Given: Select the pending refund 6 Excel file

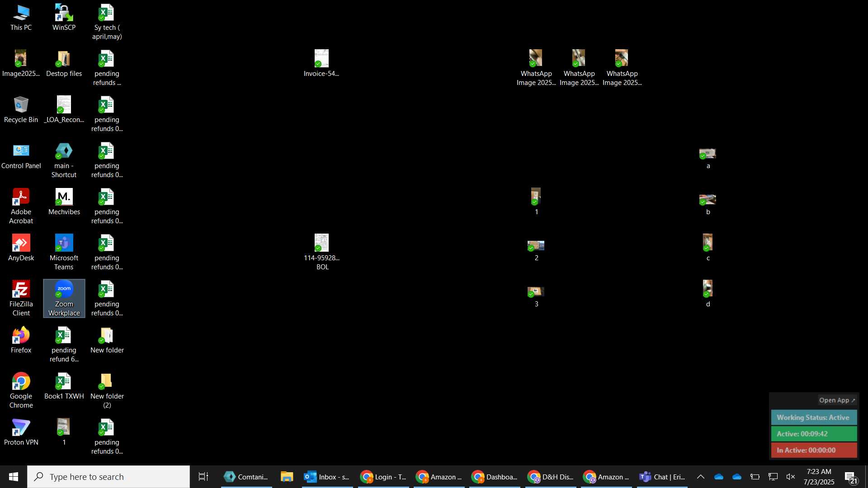Looking at the screenshot, I should (x=64, y=345).
